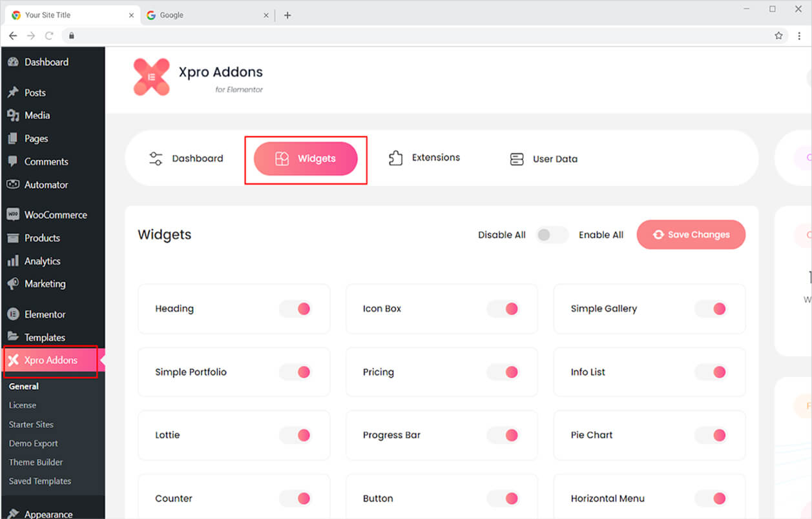Click the Comments speech-bubble icon
The height and width of the screenshot is (519, 812).
14,161
